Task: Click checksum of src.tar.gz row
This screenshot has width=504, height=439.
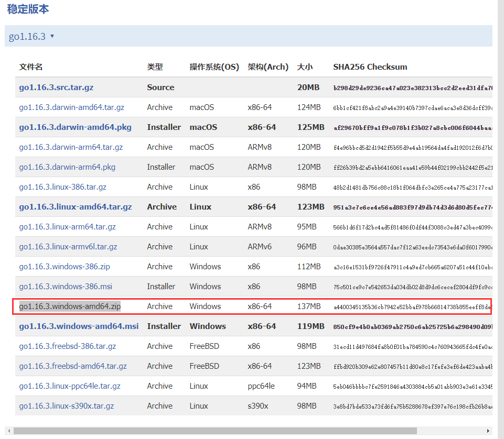Action: pos(413,88)
